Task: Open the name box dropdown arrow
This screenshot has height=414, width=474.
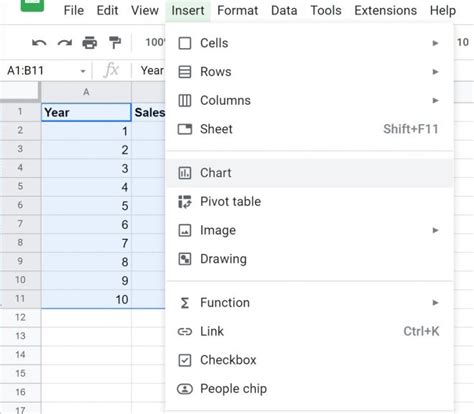Action: coord(83,71)
